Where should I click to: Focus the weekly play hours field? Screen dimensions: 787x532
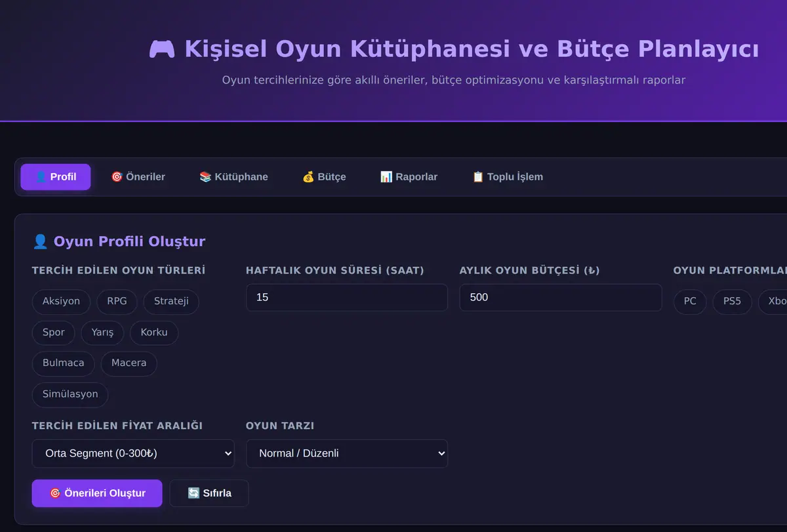[x=347, y=297]
